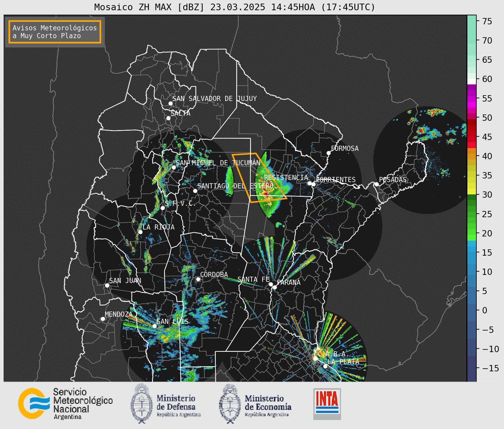Image resolution: width=504 pixels, height=429 pixels.
Task: Click the Ministerio de Economía text
Action: pos(268,405)
